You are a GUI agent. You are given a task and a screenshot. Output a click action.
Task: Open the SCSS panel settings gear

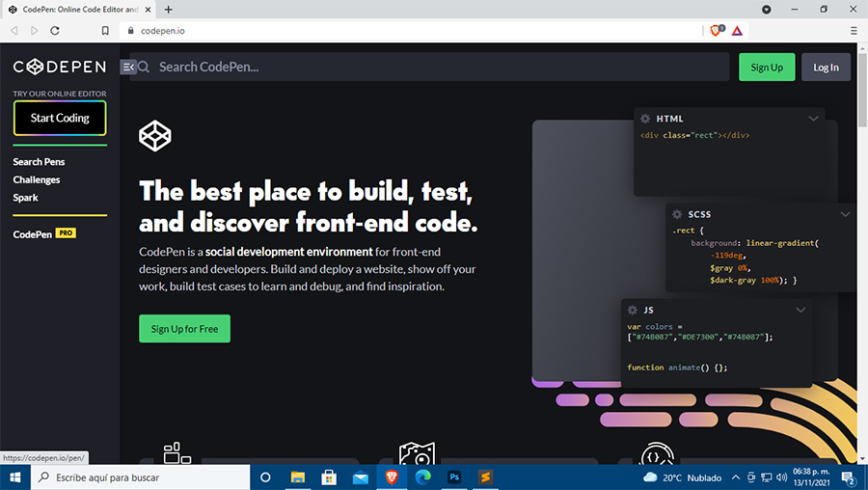click(x=676, y=214)
